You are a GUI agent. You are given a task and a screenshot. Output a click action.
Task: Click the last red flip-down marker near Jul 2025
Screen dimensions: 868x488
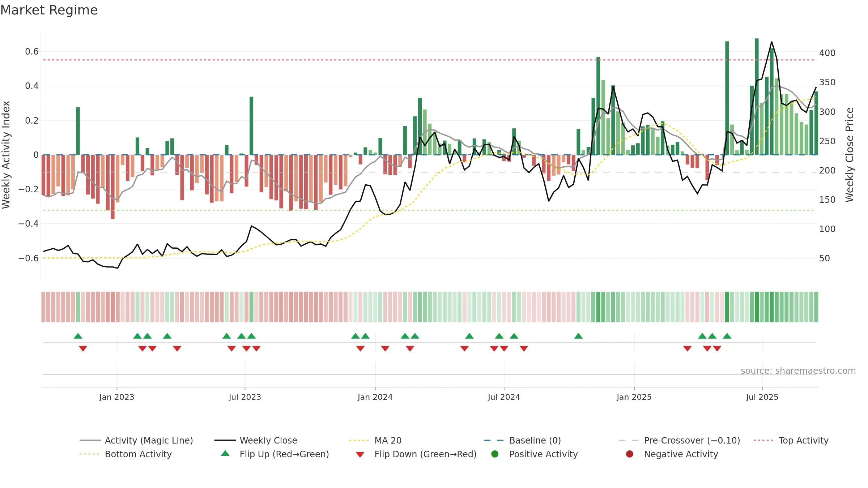click(x=717, y=348)
